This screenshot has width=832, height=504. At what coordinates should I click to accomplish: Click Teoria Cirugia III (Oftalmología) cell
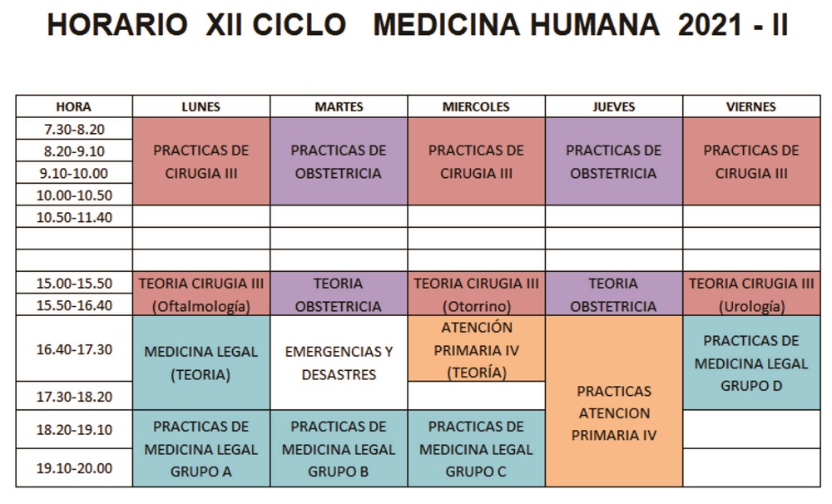[x=201, y=294]
